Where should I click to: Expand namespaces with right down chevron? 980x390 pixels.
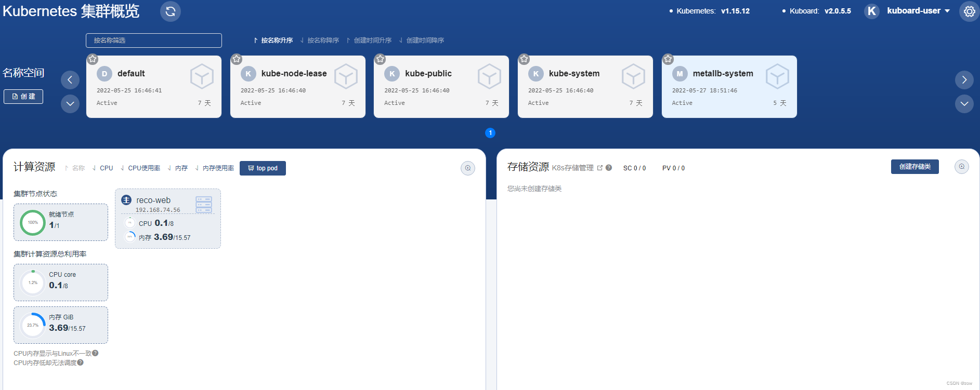pyautogui.click(x=964, y=104)
